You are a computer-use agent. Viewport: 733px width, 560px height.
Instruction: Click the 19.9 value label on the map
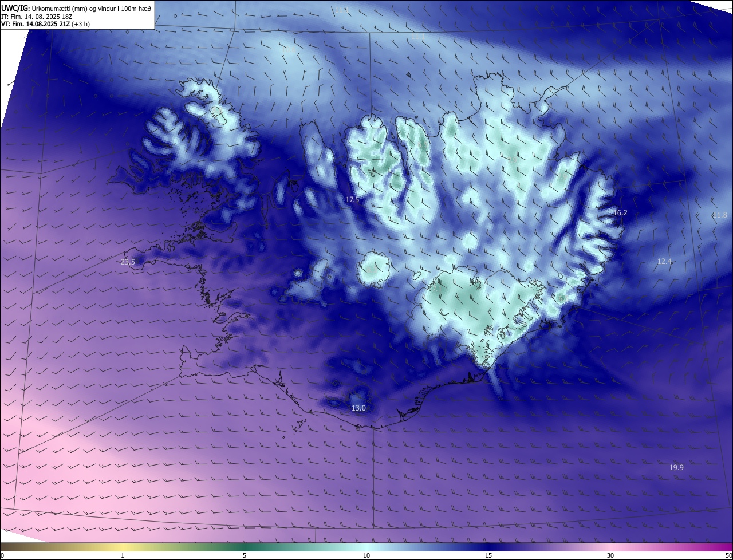[676, 467]
